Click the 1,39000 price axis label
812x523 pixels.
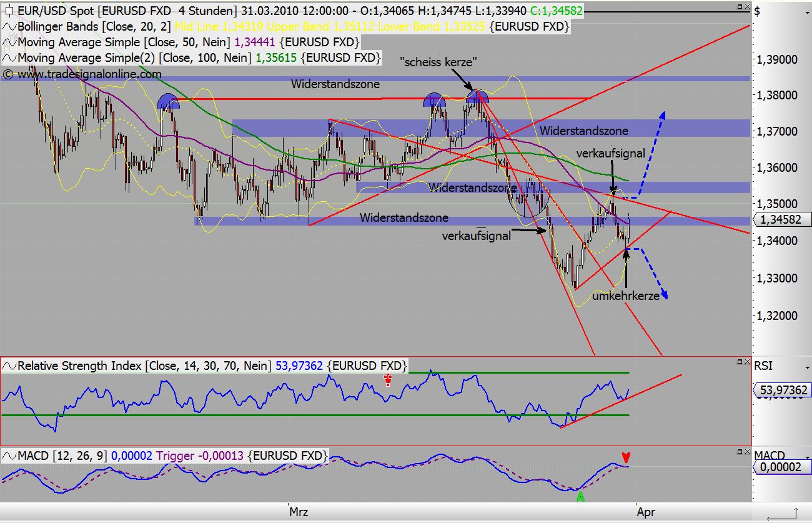click(x=777, y=60)
